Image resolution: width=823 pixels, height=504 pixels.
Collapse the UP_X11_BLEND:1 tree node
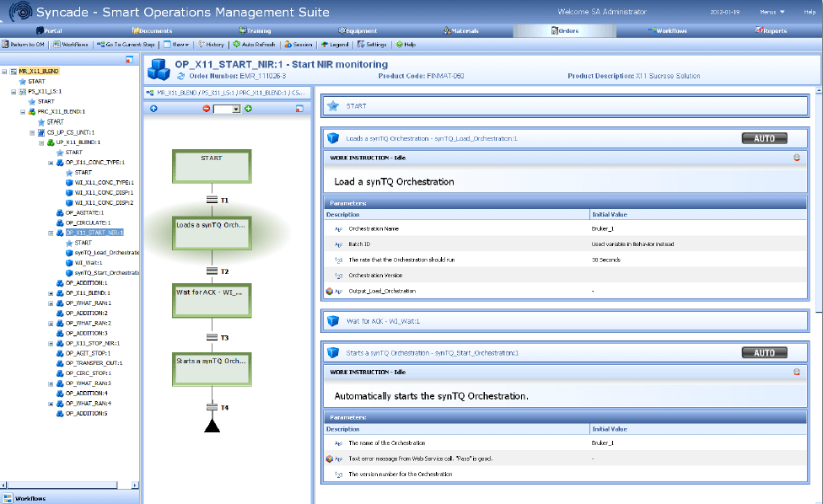(x=41, y=142)
